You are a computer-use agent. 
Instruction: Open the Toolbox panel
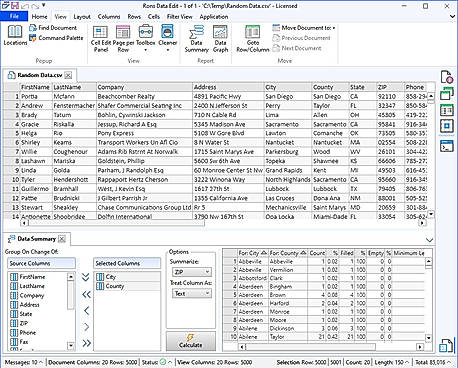146,38
